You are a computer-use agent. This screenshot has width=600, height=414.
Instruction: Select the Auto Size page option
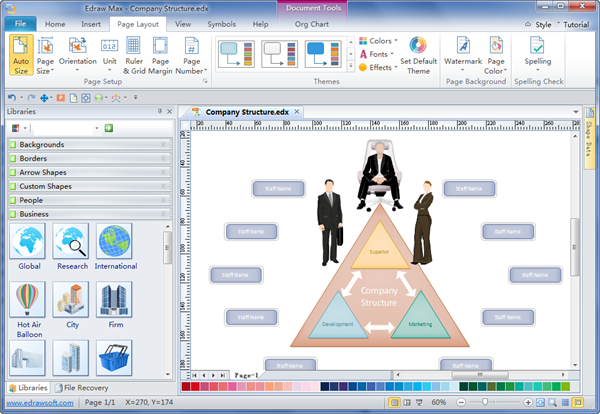click(21, 55)
